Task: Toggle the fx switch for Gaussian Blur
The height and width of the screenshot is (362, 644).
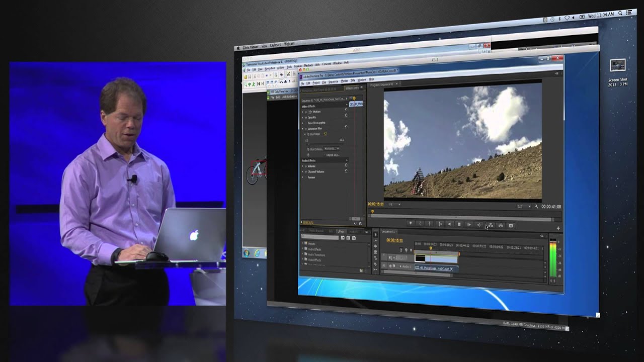Action: [x=305, y=128]
